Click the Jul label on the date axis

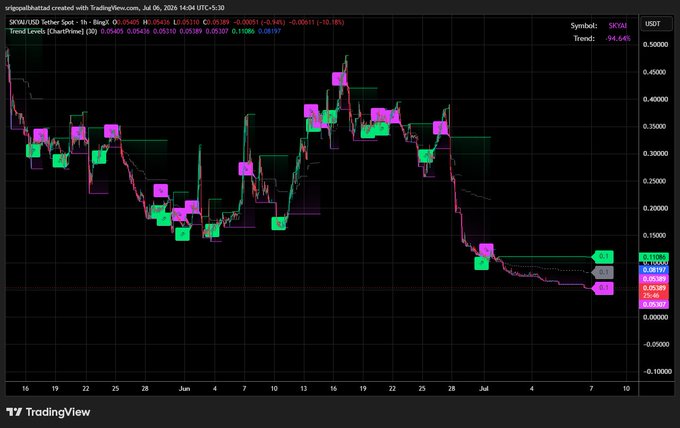pos(484,389)
